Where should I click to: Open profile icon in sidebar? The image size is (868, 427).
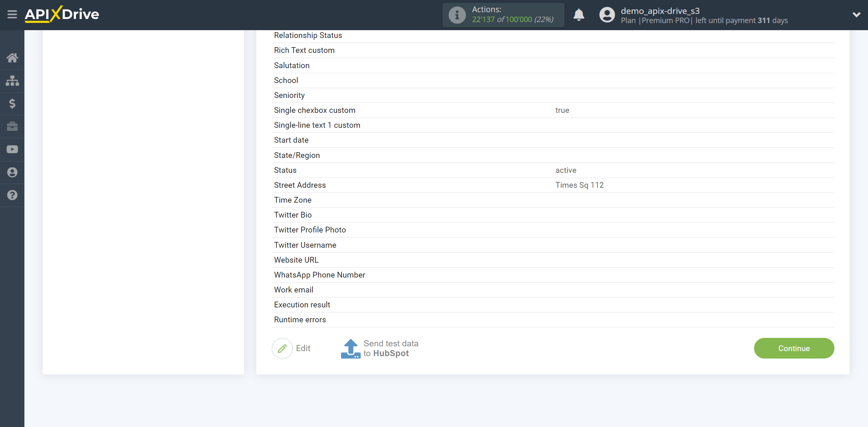(x=12, y=172)
